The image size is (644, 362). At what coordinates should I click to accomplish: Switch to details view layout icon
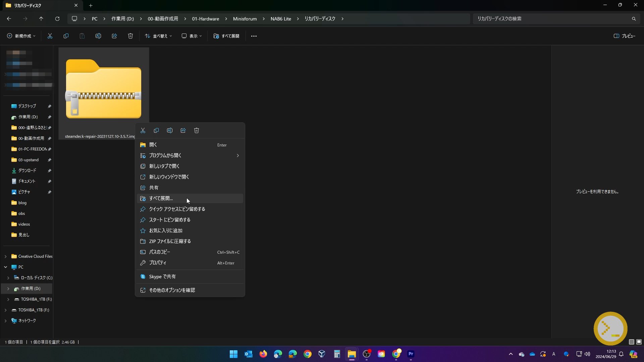631,342
